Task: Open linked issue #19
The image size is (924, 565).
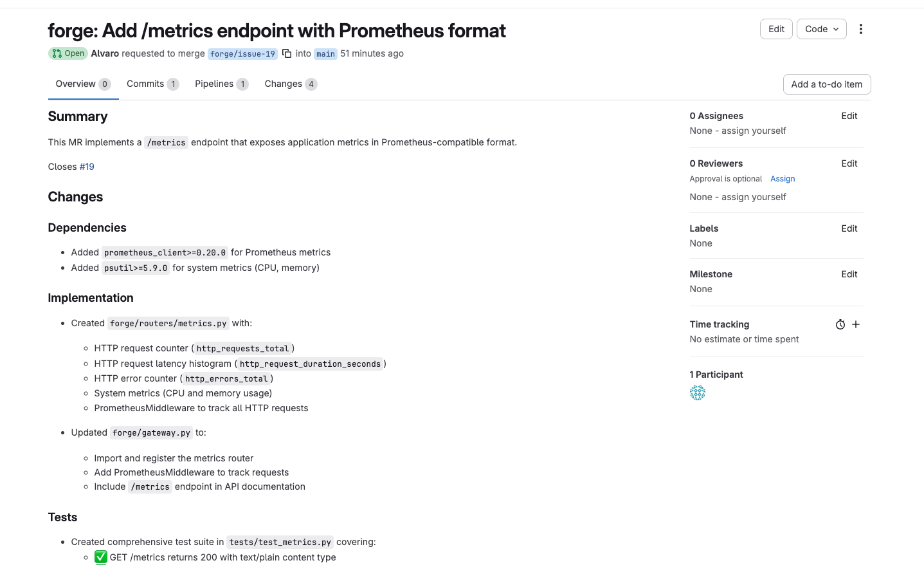Action: click(x=87, y=167)
